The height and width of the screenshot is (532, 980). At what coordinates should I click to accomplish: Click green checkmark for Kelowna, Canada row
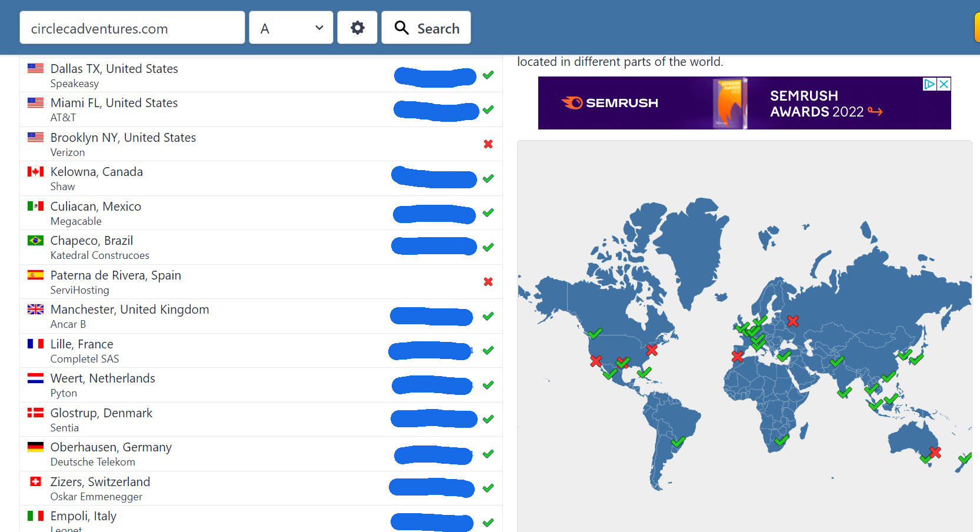pyautogui.click(x=488, y=178)
